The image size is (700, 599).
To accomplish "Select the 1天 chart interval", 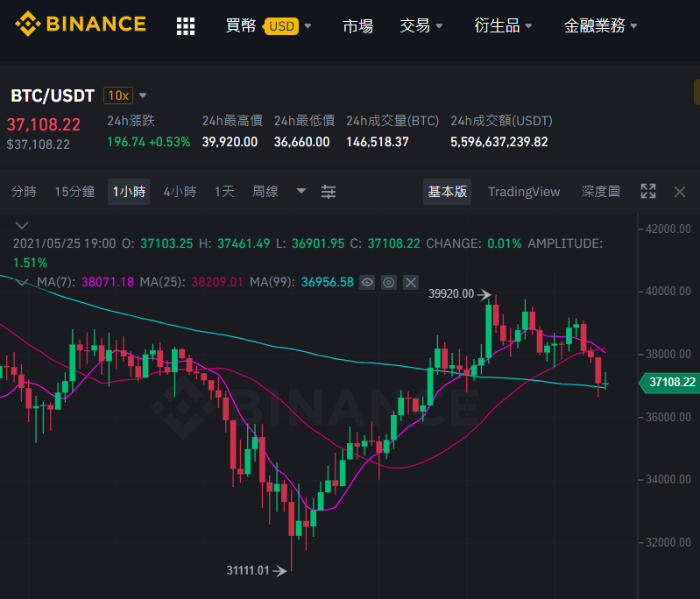I will 224,192.
